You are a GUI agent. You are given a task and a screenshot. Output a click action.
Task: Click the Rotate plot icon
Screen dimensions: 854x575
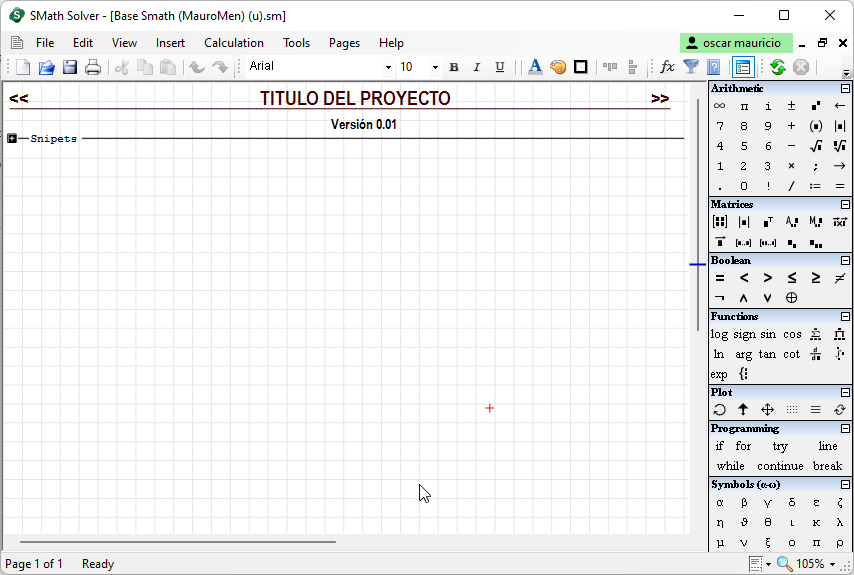tap(719, 410)
